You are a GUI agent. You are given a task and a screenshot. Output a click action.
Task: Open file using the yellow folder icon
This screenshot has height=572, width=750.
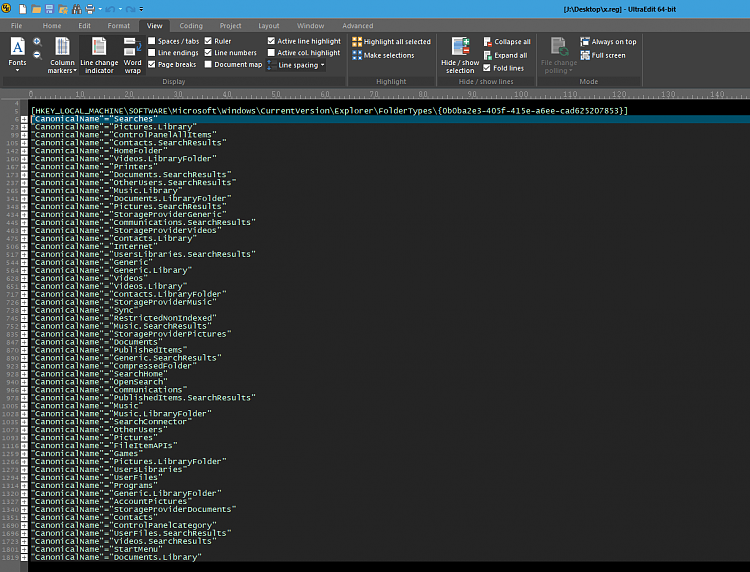(36, 9)
